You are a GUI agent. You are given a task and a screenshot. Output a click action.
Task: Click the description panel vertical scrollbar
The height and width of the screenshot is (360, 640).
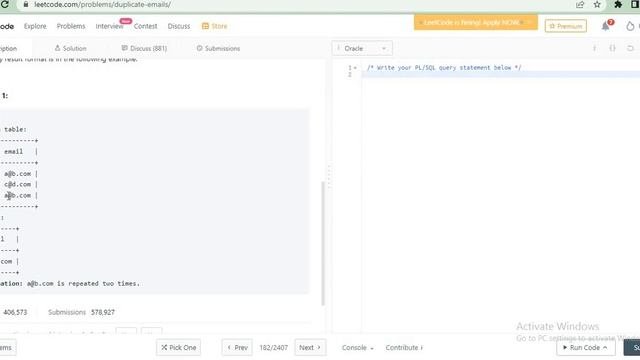(x=323, y=244)
